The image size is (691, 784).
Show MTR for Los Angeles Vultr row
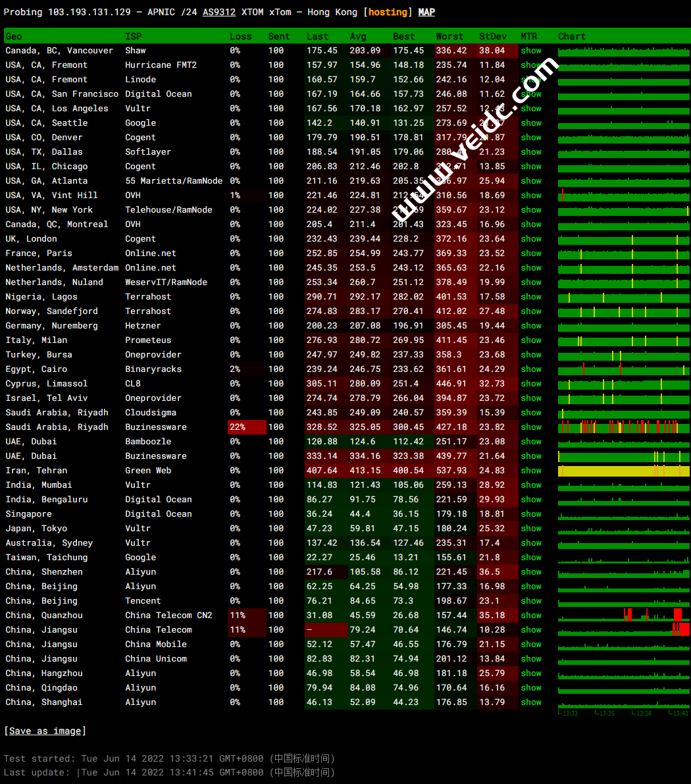click(531, 109)
